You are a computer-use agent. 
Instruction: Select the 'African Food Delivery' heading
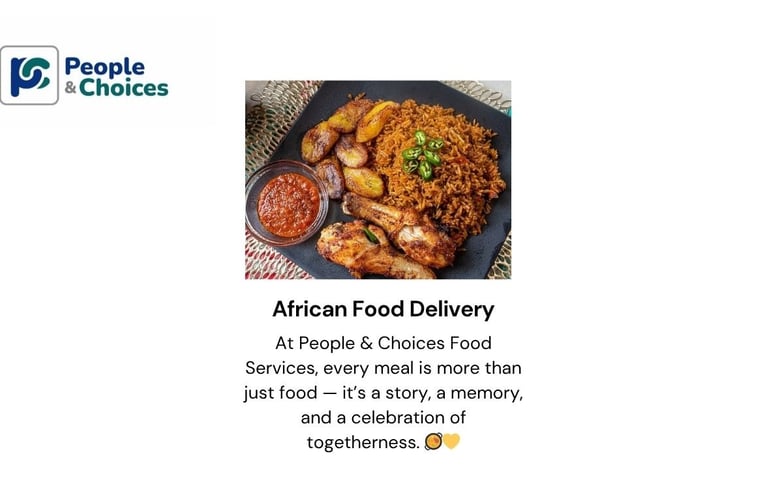coord(383,309)
